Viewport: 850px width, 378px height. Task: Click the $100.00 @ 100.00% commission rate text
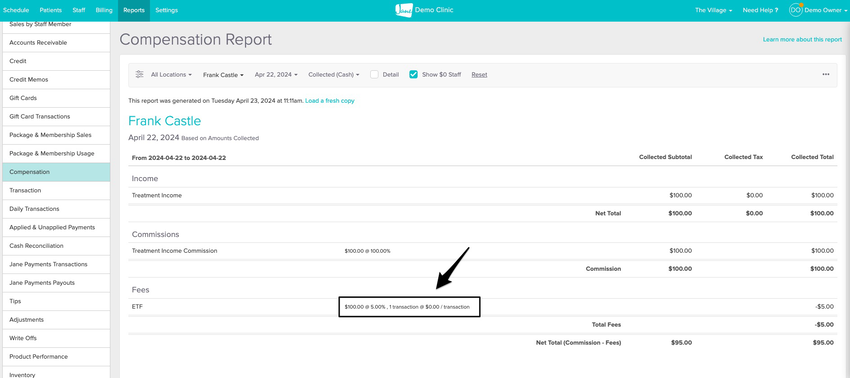pyautogui.click(x=367, y=251)
